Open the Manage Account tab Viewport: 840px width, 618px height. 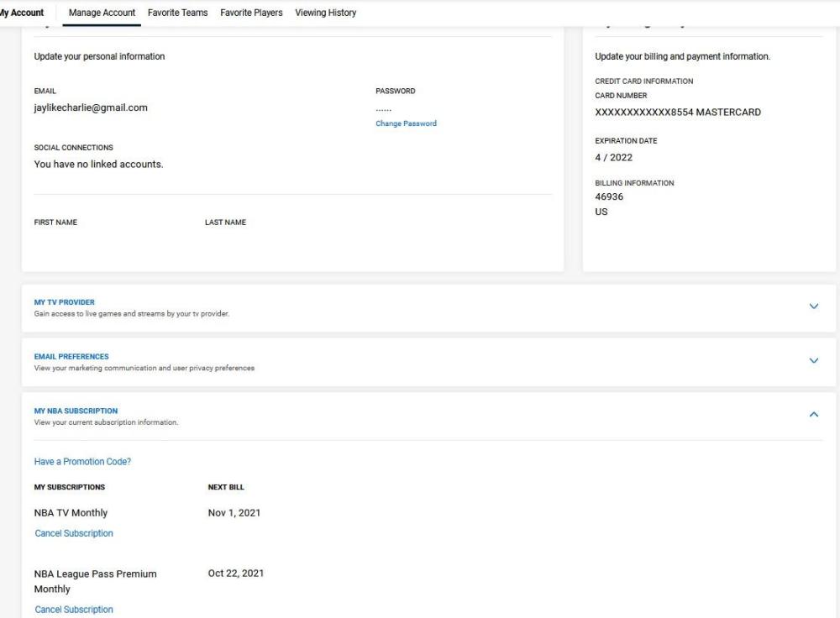click(102, 13)
